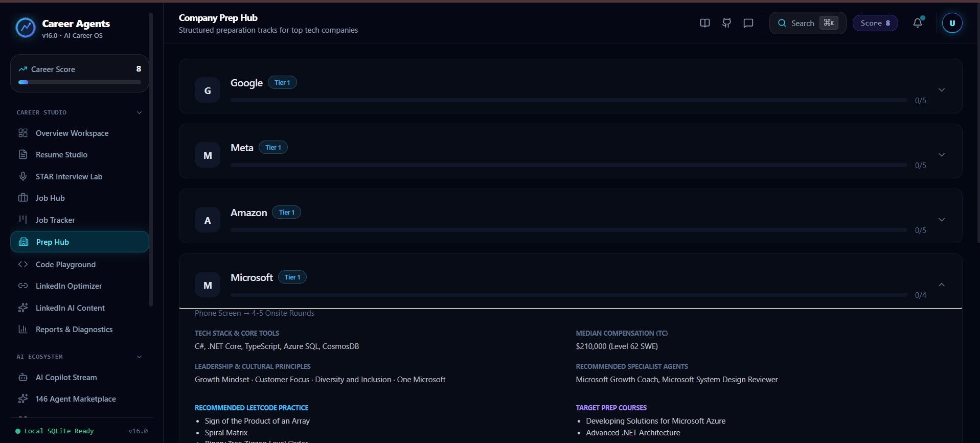Collapse the AI ECOSYSTEM sidebar section
Image resolution: width=980 pixels, height=443 pixels.
(139, 357)
